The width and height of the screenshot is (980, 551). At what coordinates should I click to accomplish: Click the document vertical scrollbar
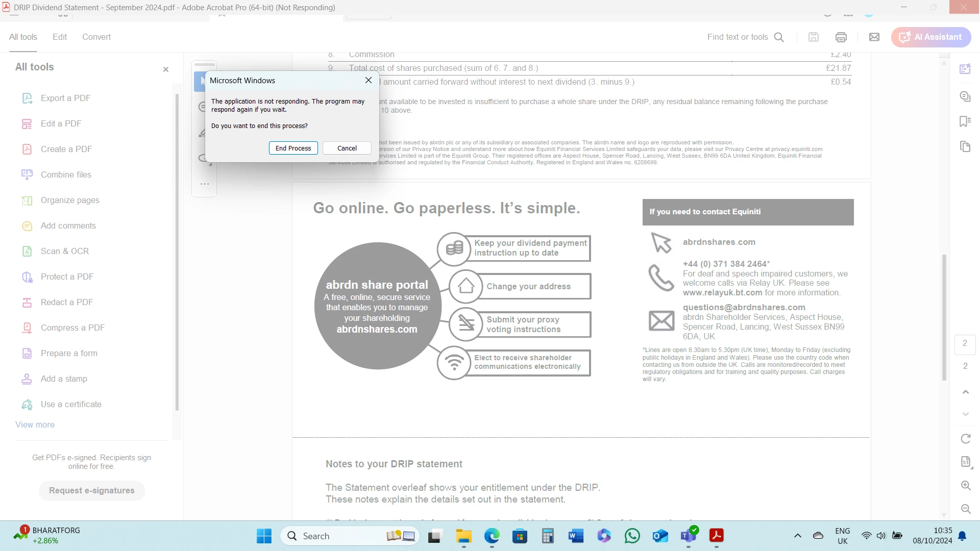click(x=944, y=316)
